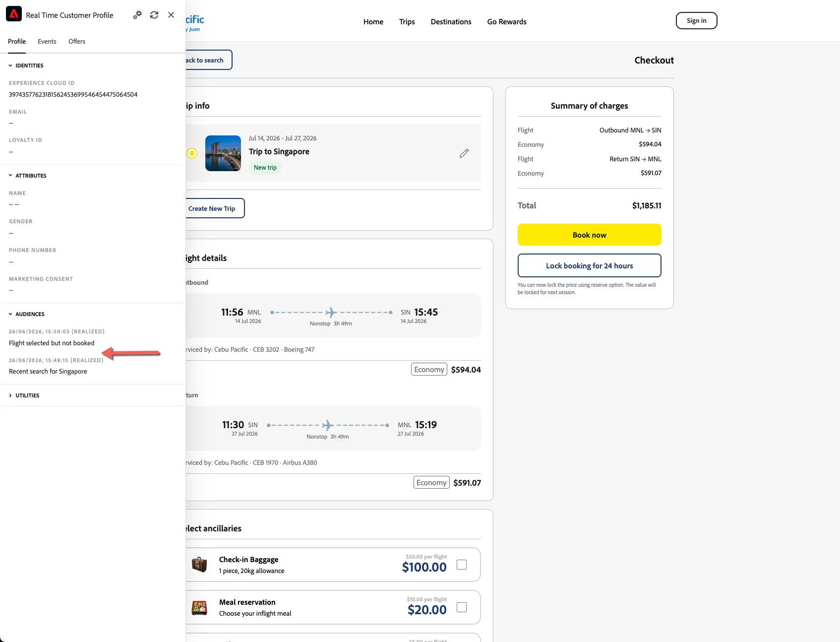Image resolution: width=840 pixels, height=642 pixels.
Task: Click the Economy badge for $594.04 fare
Action: click(x=429, y=370)
